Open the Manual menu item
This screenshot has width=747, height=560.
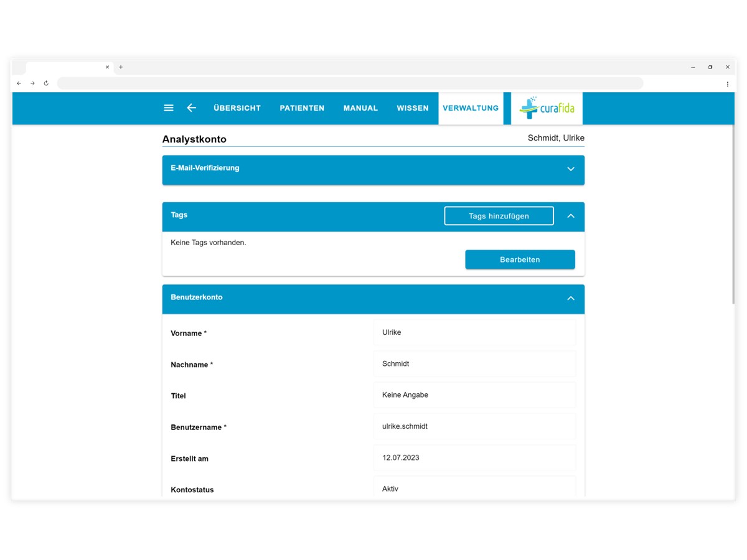click(x=360, y=108)
